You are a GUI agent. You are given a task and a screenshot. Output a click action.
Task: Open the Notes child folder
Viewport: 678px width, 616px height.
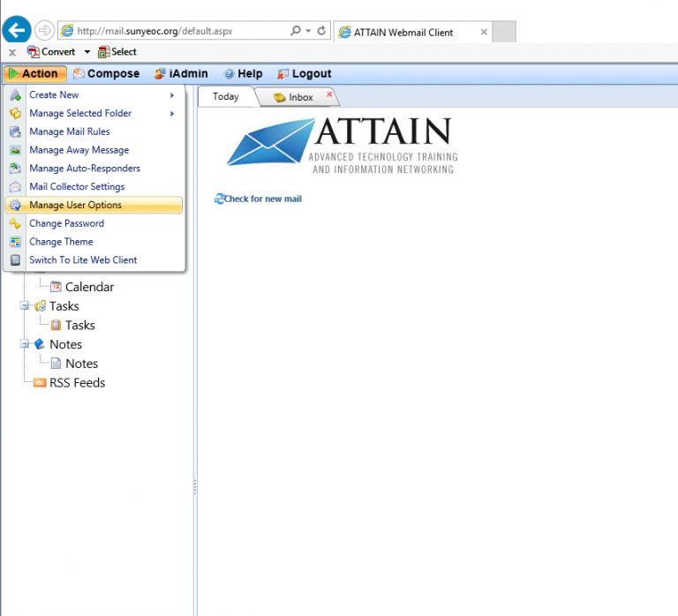click(x=82, y=364)
